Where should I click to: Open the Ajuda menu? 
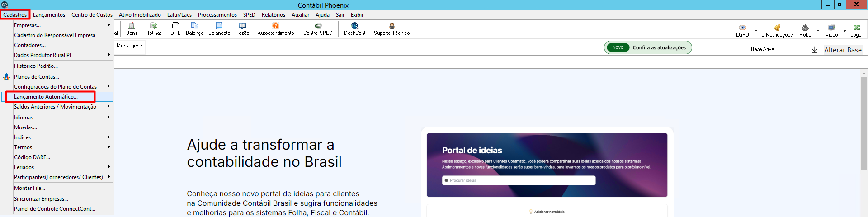[322, 15]
